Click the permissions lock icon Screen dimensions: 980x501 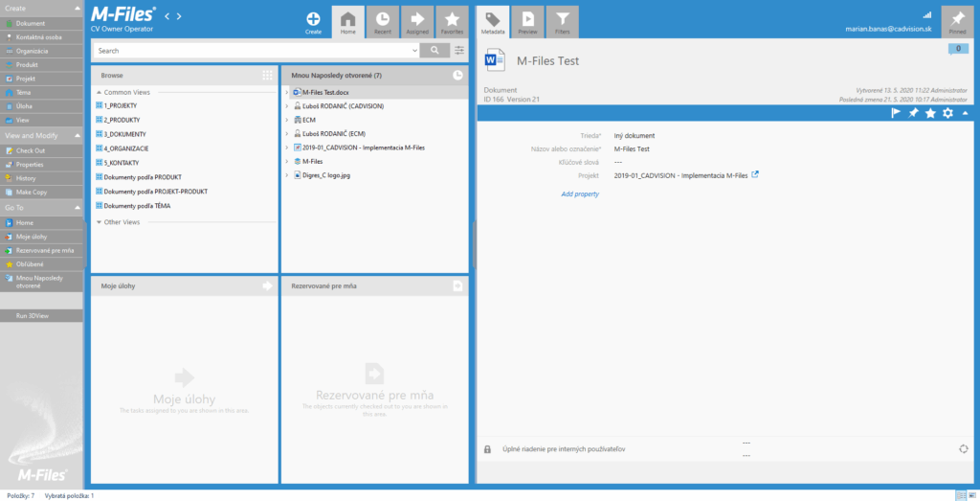pyautogui.click(x=487, y=449)
